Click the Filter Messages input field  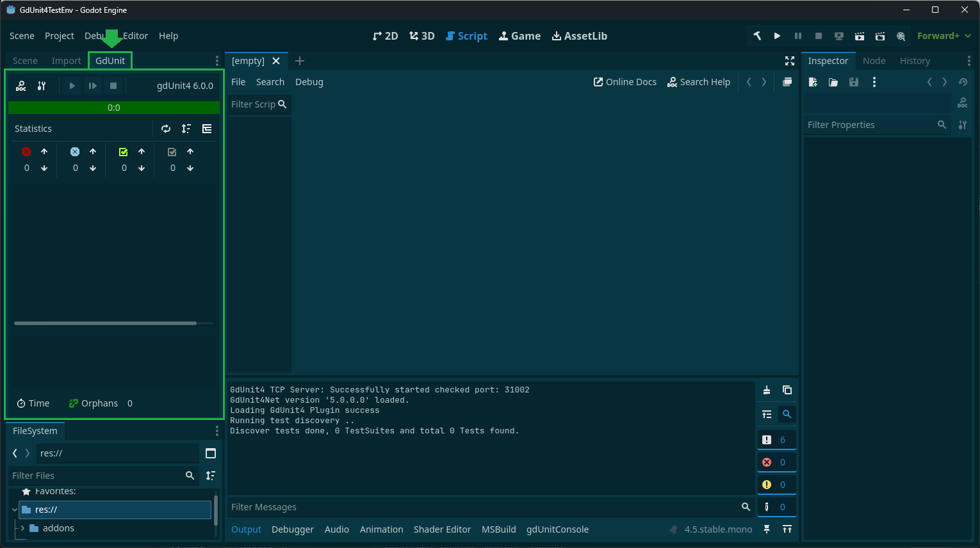(484, 507)
